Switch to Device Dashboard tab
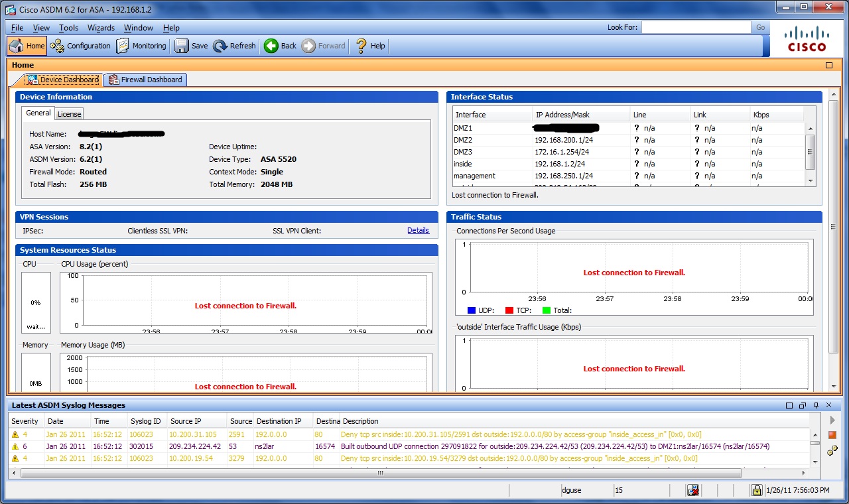Image resolution: width=849 pixels, height=504 pixels. pos(63,80)
